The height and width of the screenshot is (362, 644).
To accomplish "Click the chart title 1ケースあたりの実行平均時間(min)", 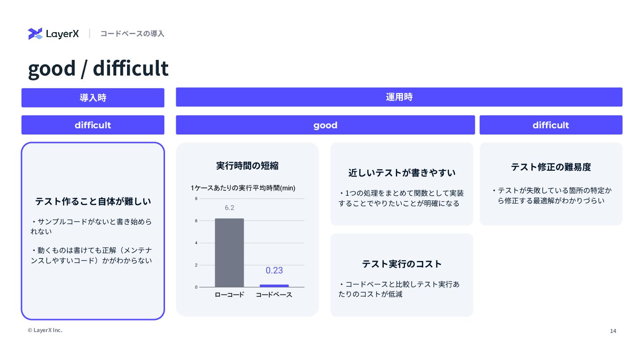I will click(x=243, y=188).
